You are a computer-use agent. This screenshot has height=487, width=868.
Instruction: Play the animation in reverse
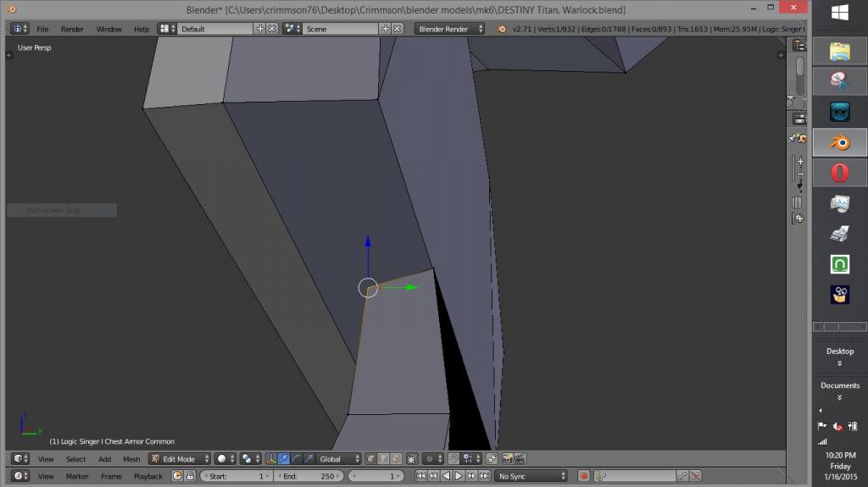point(446,476)
